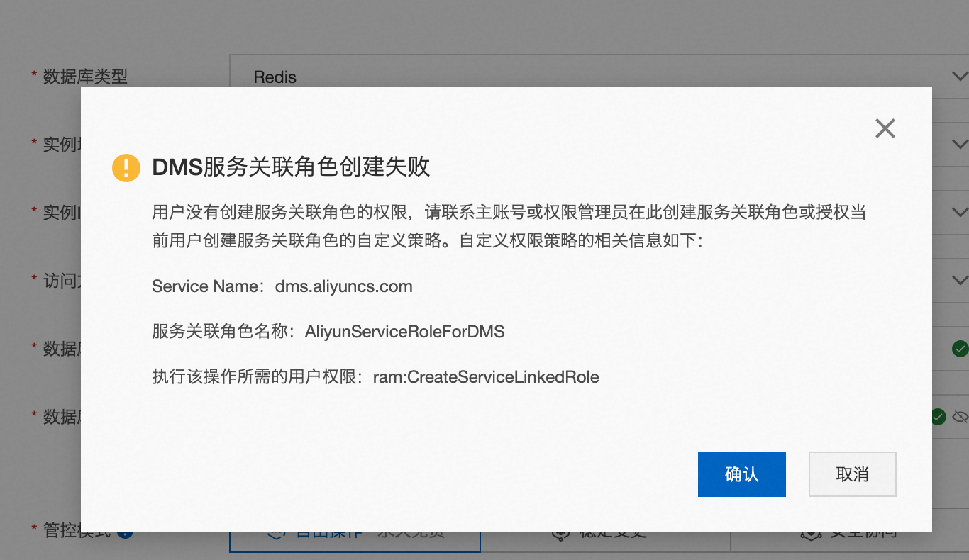Close the DMS role creation failure dialog

(x=885, y=128)
